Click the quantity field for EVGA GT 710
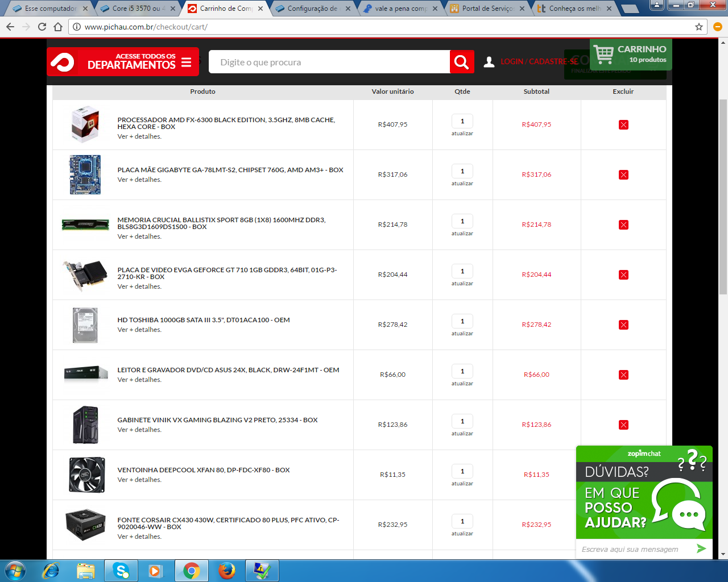728x582 pixels. coord(462,271)
